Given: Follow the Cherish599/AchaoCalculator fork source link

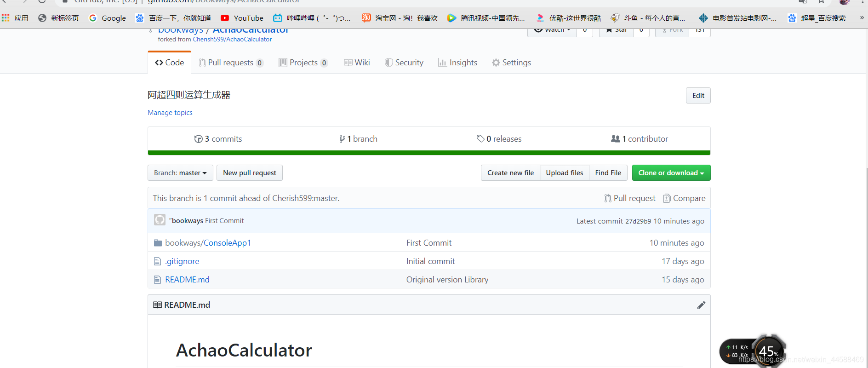Looking at the screenshot, I should point(232,40).
